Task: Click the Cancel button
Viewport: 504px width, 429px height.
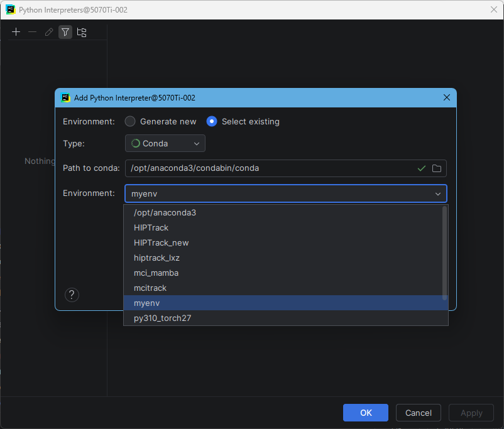Action: (x=419, y=413)
